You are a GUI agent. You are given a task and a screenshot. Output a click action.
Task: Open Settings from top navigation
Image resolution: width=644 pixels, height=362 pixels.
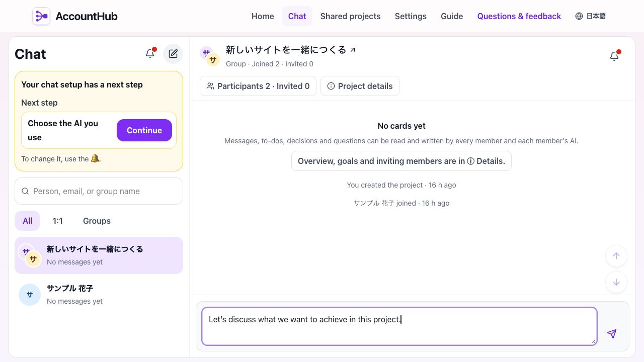point(411,16)
